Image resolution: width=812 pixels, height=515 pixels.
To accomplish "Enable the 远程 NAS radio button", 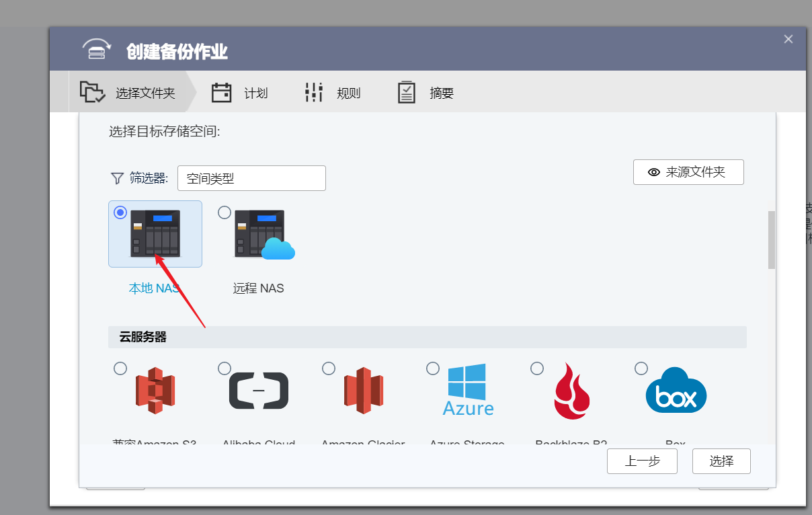I will point(225,212).
